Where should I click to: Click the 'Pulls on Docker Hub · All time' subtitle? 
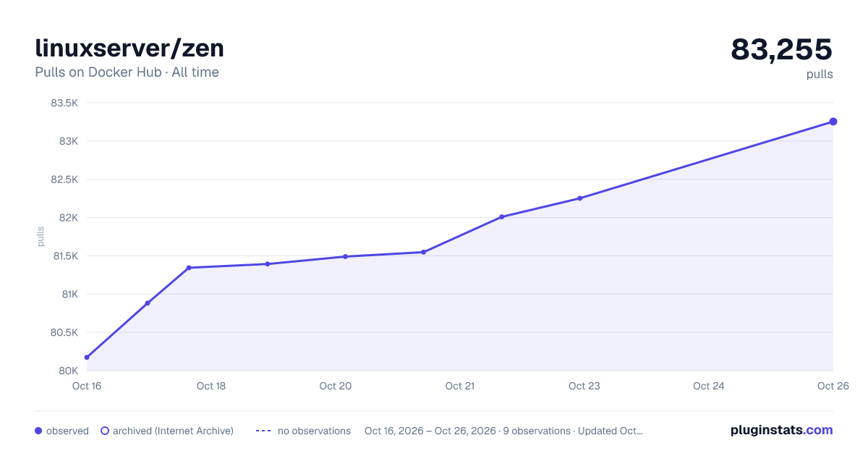tap(127, 72)
